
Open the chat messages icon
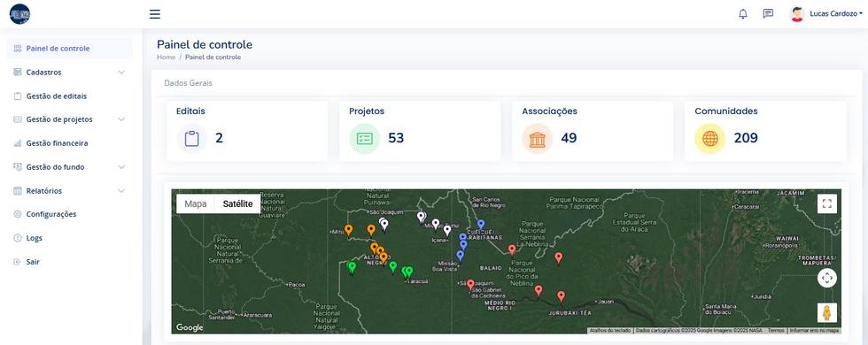(768, 14)
